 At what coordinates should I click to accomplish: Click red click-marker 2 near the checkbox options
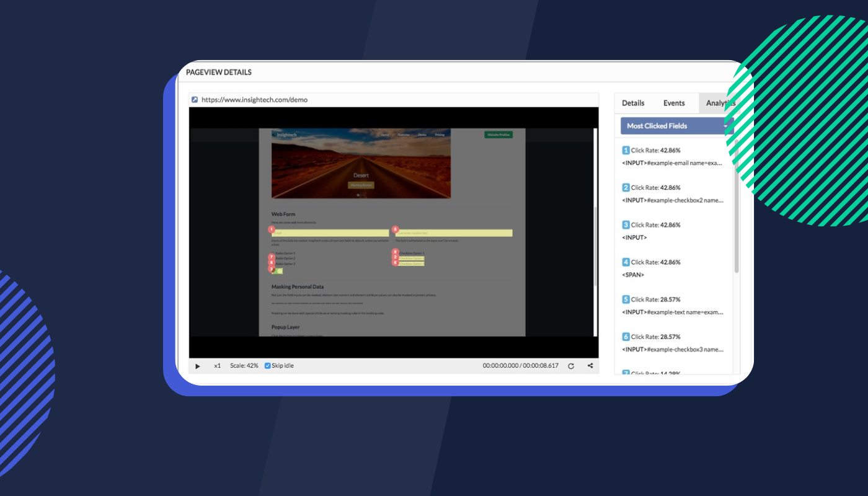coord(396,257)
